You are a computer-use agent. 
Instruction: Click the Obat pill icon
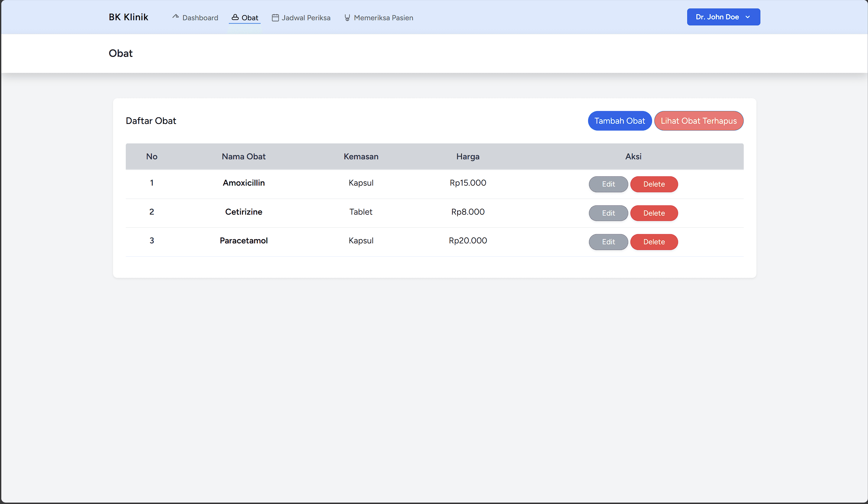coord(235,17)
